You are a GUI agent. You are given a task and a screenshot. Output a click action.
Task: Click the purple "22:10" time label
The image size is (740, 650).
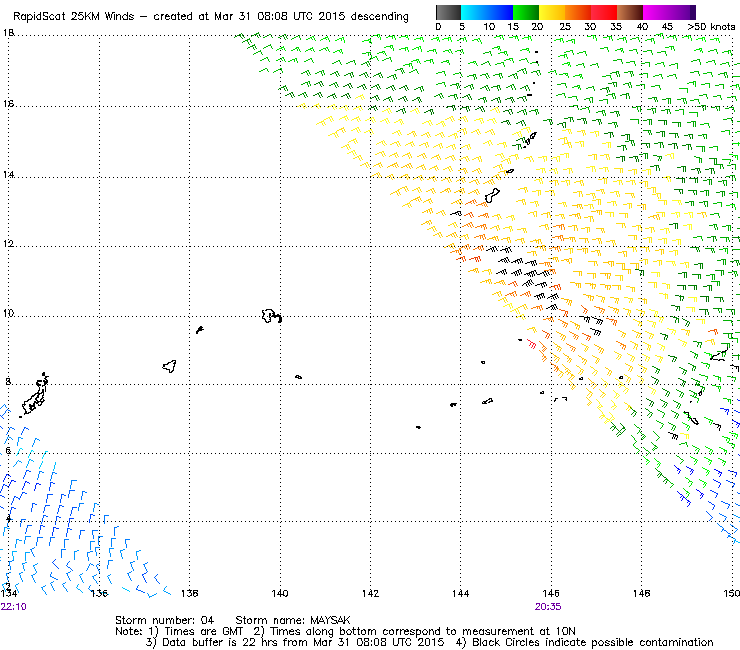(x=14, y=607)
